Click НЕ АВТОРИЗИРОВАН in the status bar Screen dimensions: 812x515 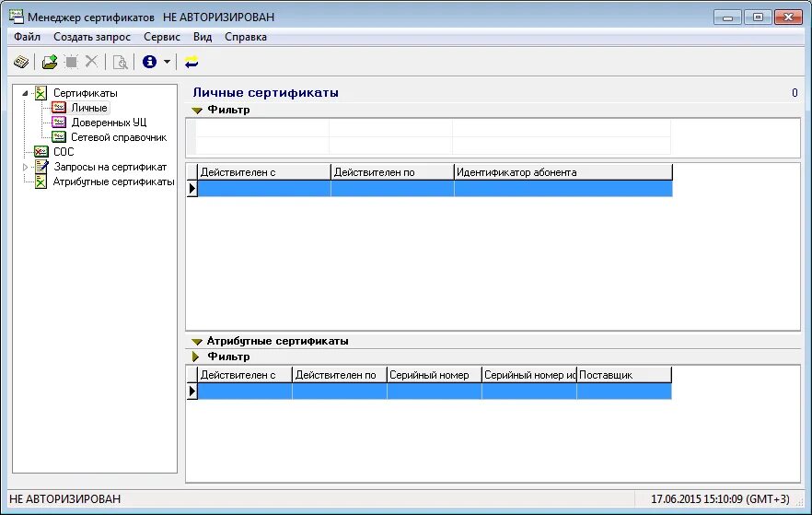tap(64, 499)
